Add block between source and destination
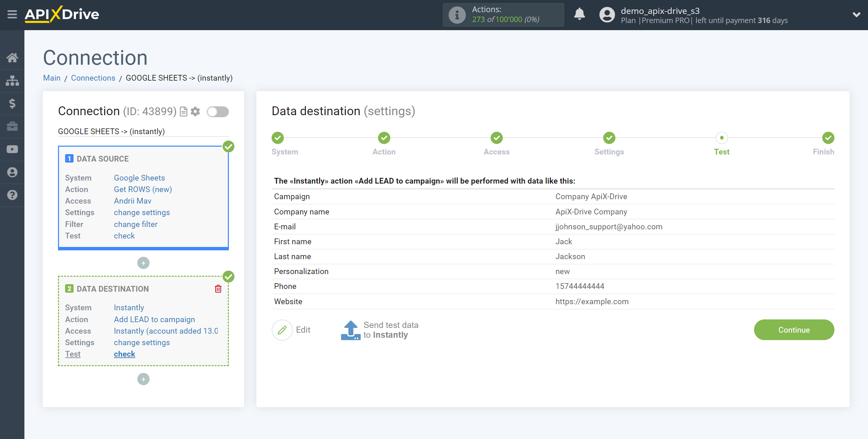868x439 pixels. (x=143, y=263)
